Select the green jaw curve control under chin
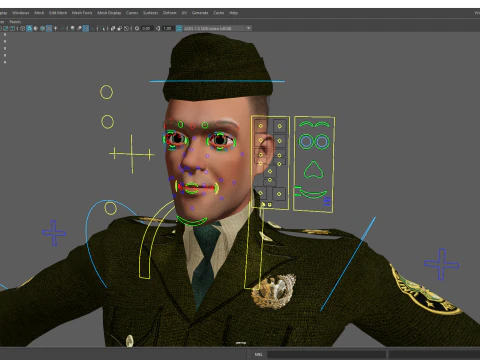This screenshot has width=480, height=360. pyautogui.click(x=192, y=221)
